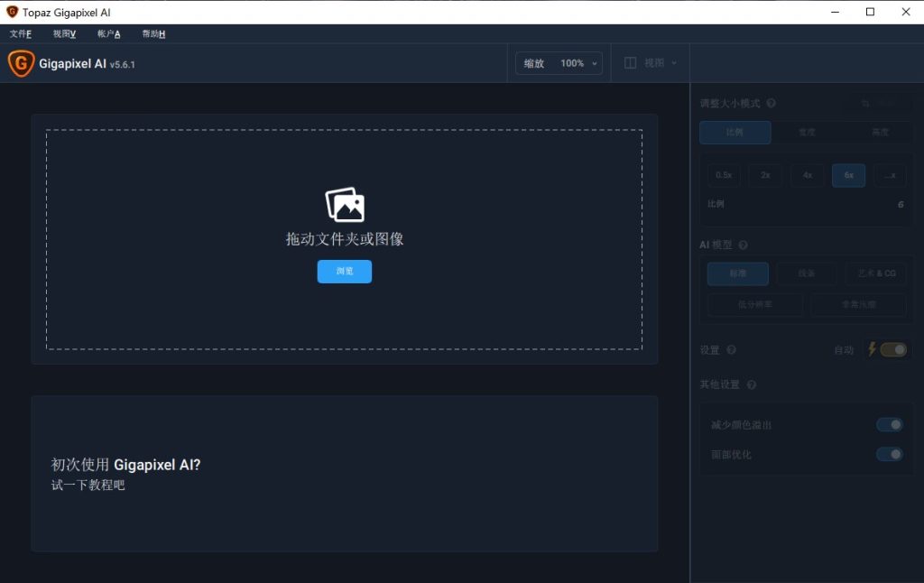Click the lightning bolt auto icon
Image resolution: width=924 pixels, height=583 pixels.
point(873,349)
